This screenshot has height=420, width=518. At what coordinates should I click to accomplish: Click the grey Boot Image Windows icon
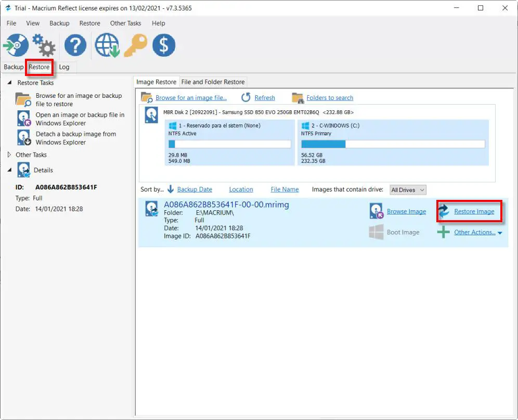[376, 232]
